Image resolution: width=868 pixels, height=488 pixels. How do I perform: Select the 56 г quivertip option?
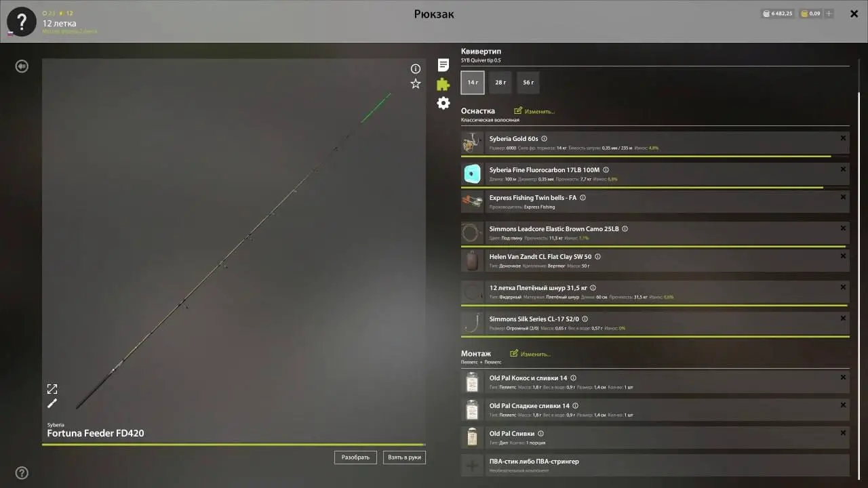click(x=528, y=83)
